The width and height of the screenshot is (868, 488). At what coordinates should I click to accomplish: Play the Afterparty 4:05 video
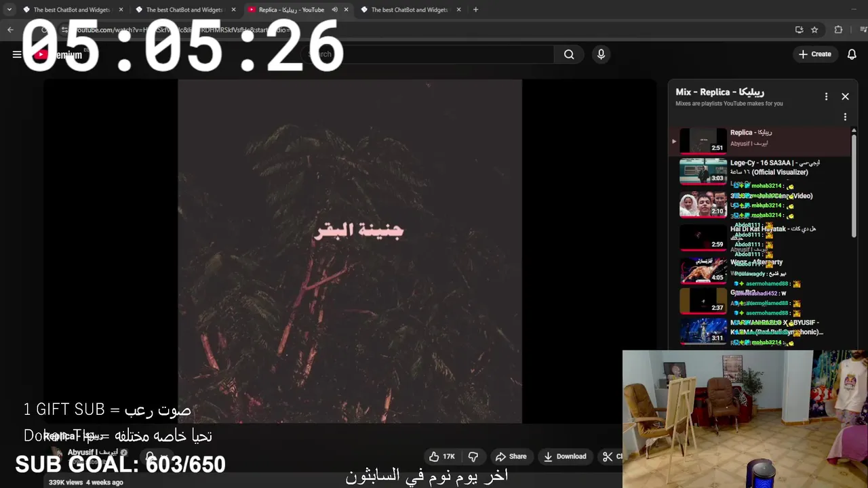click(759, 270)
